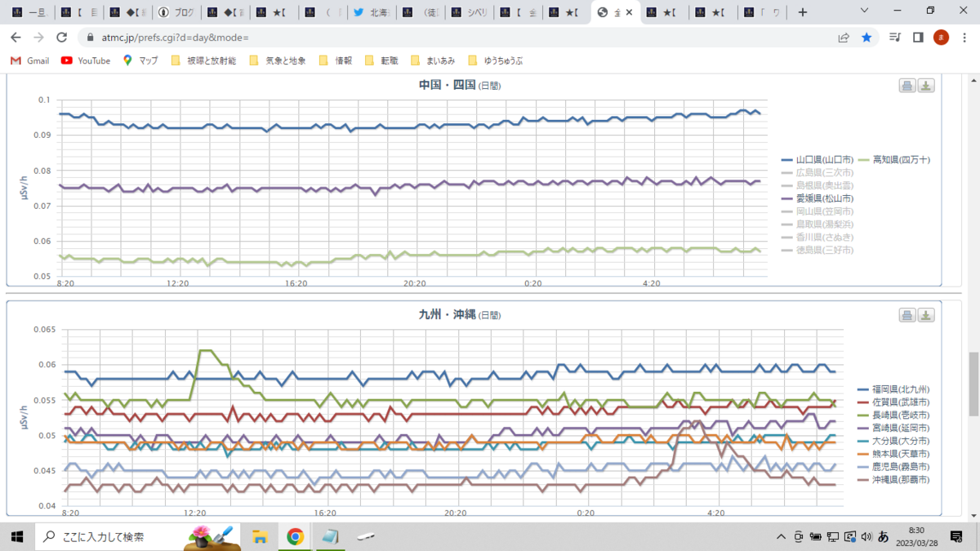Screen dimensions: 980x551
Task: Download the 中国・四国 chart
Action: (x=926, y=87)
